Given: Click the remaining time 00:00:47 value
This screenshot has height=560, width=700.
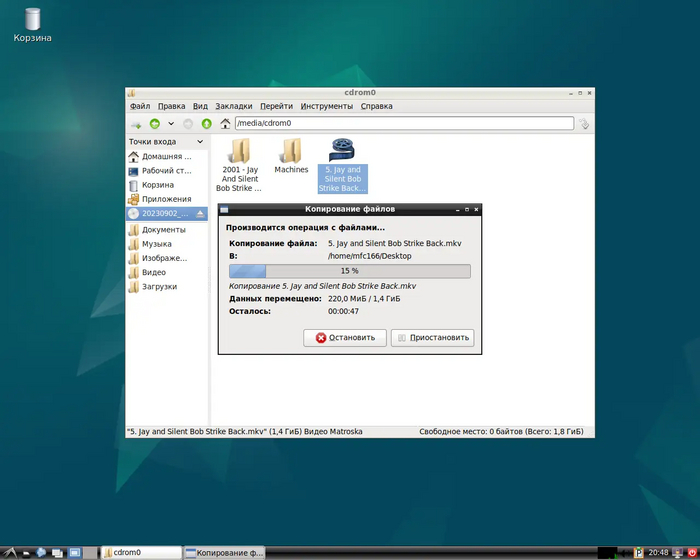Looking at the screenshot, I should [343, 311].
